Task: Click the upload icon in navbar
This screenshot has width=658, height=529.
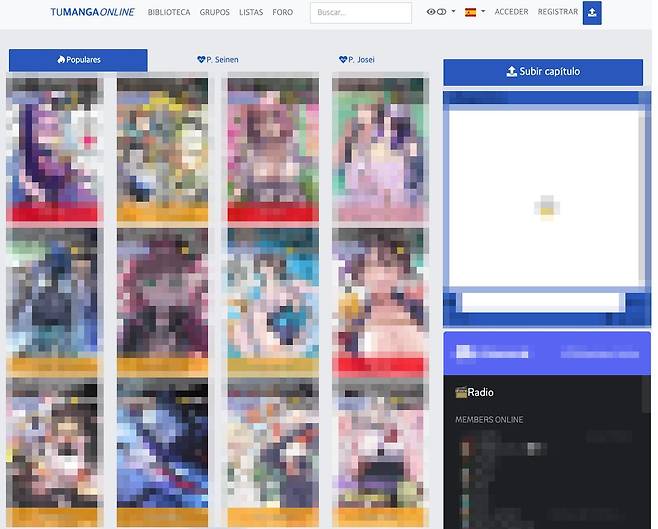Action: tap(592, 13)
